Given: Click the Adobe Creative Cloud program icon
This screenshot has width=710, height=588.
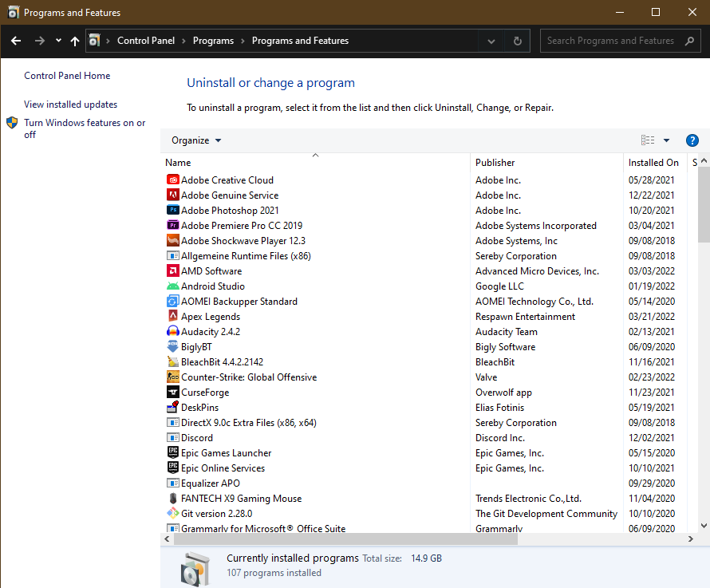Looking at the screenshot, I should pos(172,180).
